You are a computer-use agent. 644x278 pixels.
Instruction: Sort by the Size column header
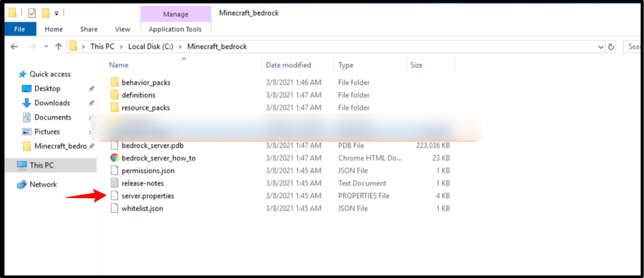416,65
